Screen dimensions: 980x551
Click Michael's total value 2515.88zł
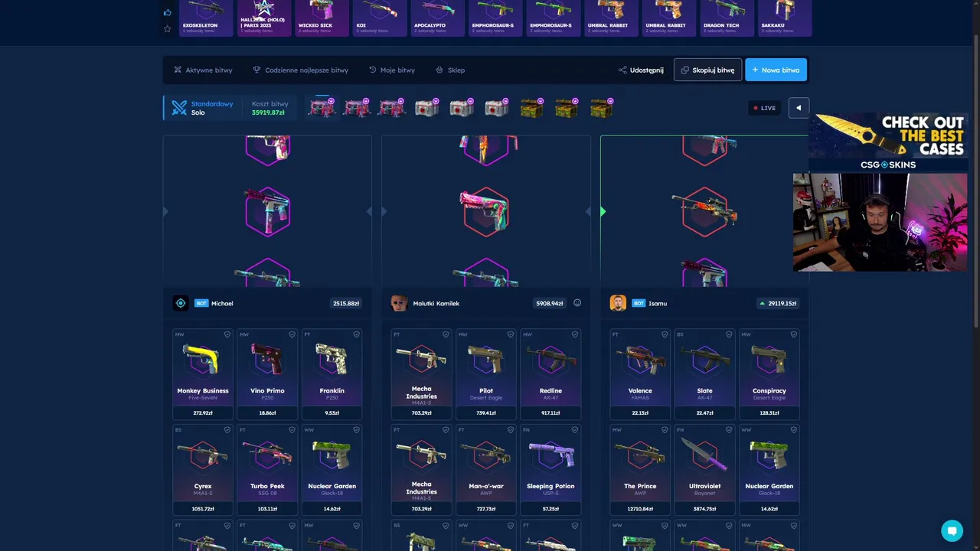coord(346,303)
